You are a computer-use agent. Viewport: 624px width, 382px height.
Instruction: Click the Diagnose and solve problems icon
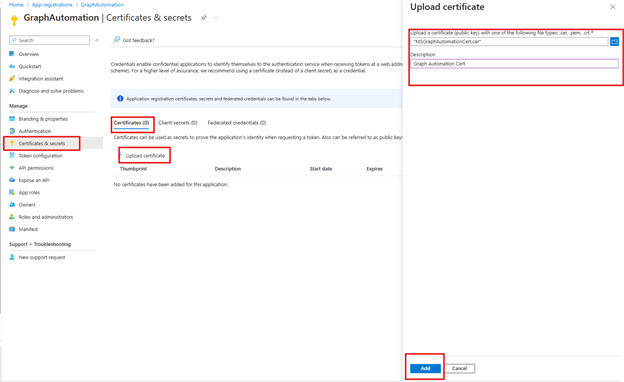click(12, 91)
